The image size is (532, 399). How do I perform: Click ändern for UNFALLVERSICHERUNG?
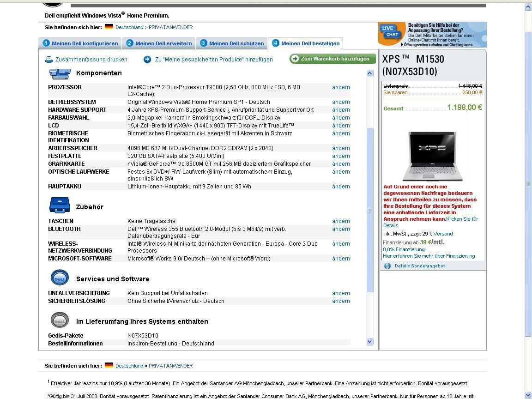pos(341,293)
